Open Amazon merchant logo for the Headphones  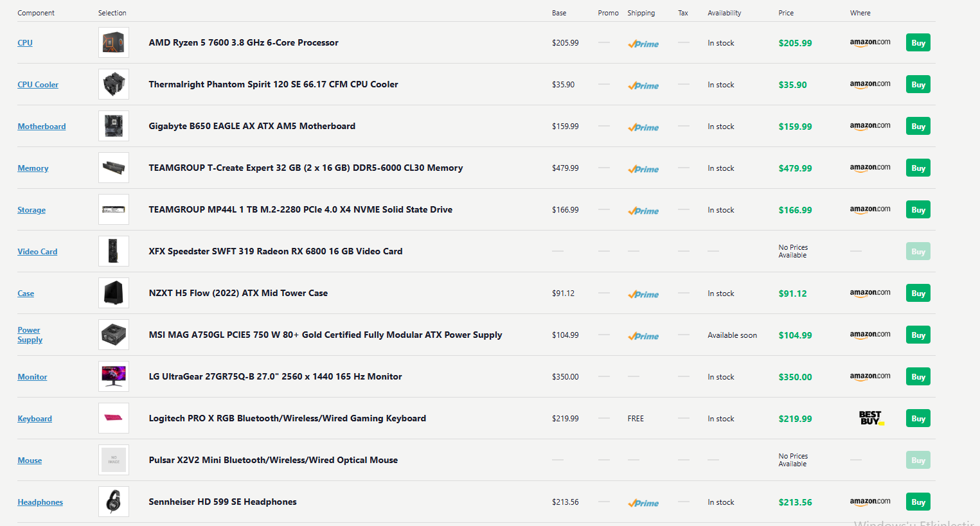coord(870,502)
